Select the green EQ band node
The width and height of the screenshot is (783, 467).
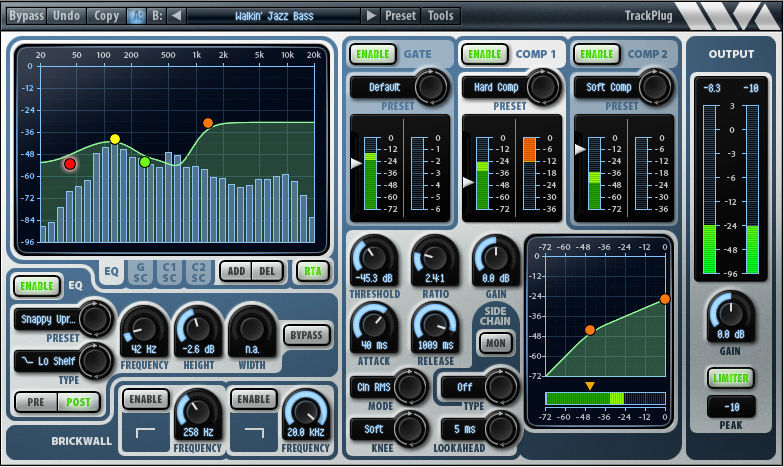[x=145, y=162]
